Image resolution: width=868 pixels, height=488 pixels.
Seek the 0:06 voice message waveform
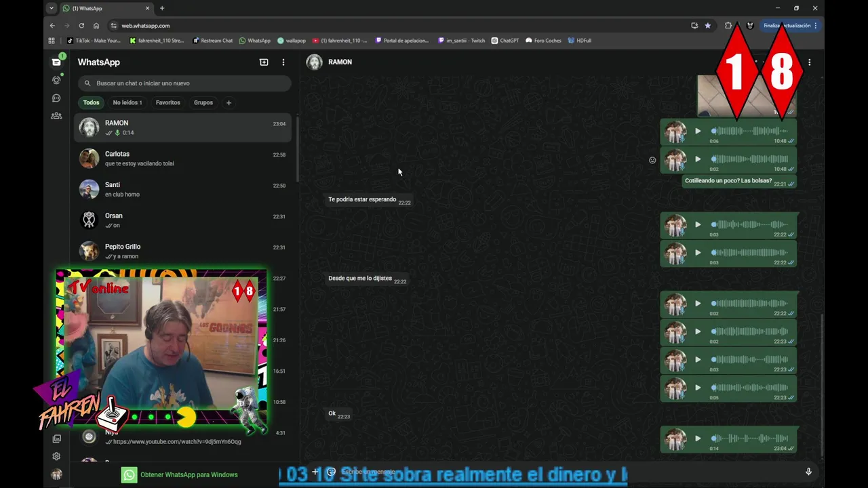(x=750, y=131)
